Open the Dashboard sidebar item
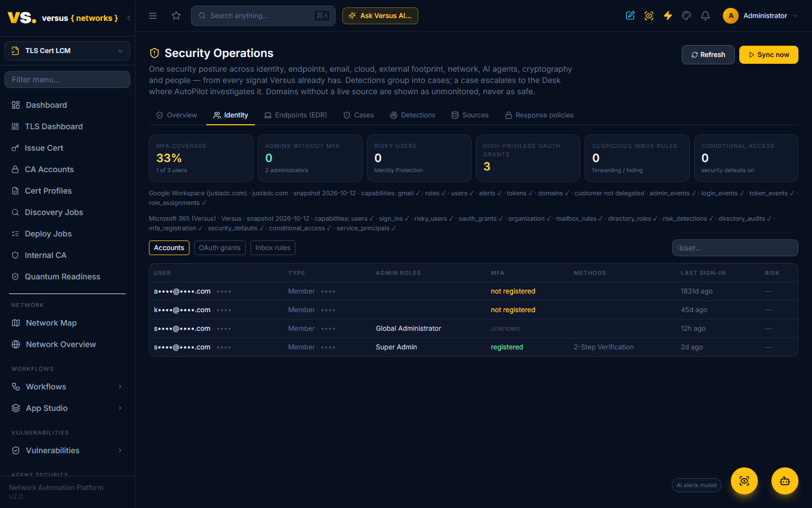The height and width of the screenshot is (508, 812). [67, 105]
